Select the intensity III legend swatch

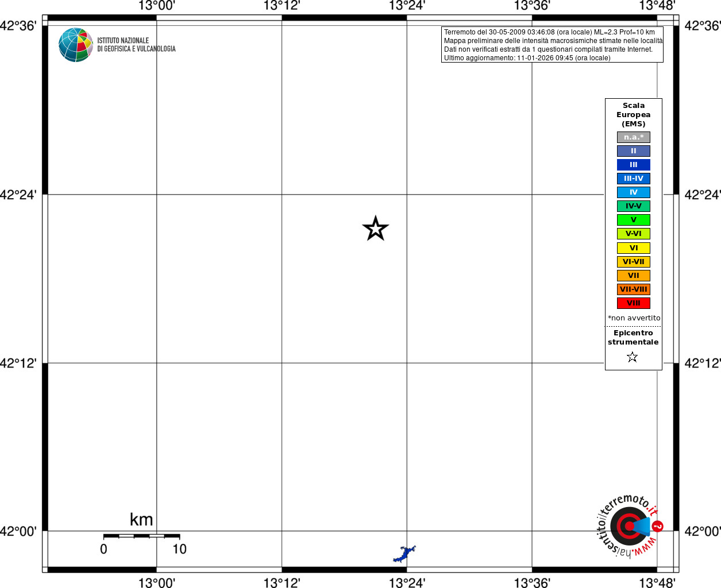pos(634,165)
